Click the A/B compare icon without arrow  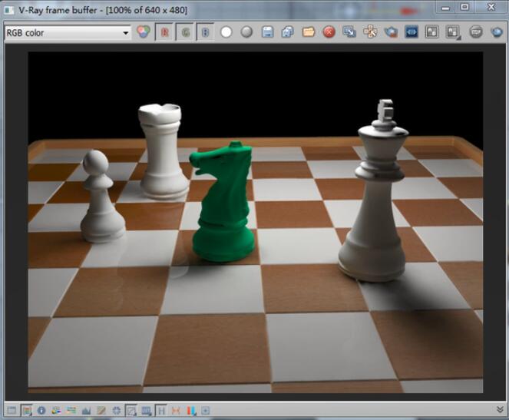pos(431,31)
